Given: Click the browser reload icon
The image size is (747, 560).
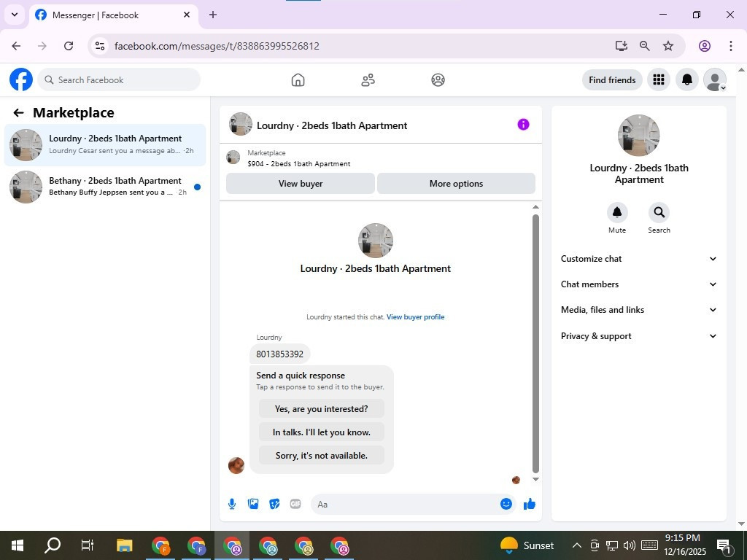Looking at the screenshot, I should [69, 46].
